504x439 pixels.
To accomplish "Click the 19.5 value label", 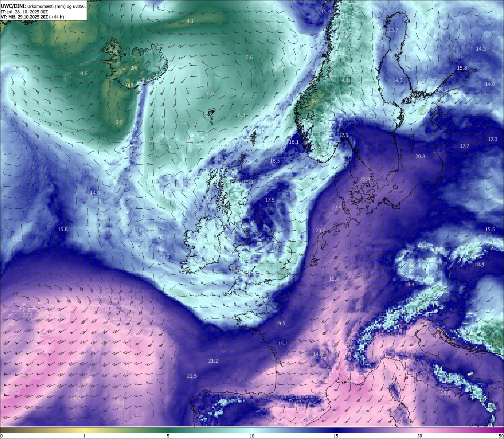I will point(280,324).
